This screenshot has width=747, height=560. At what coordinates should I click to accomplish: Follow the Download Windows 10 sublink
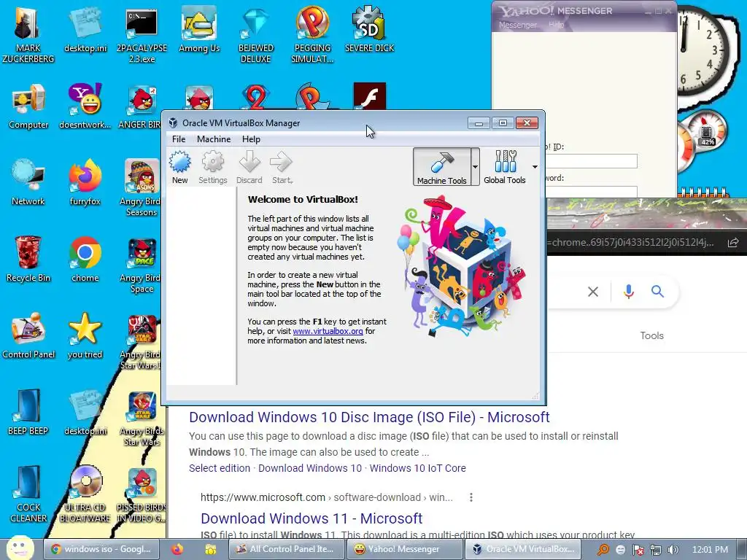click(310, 468)
